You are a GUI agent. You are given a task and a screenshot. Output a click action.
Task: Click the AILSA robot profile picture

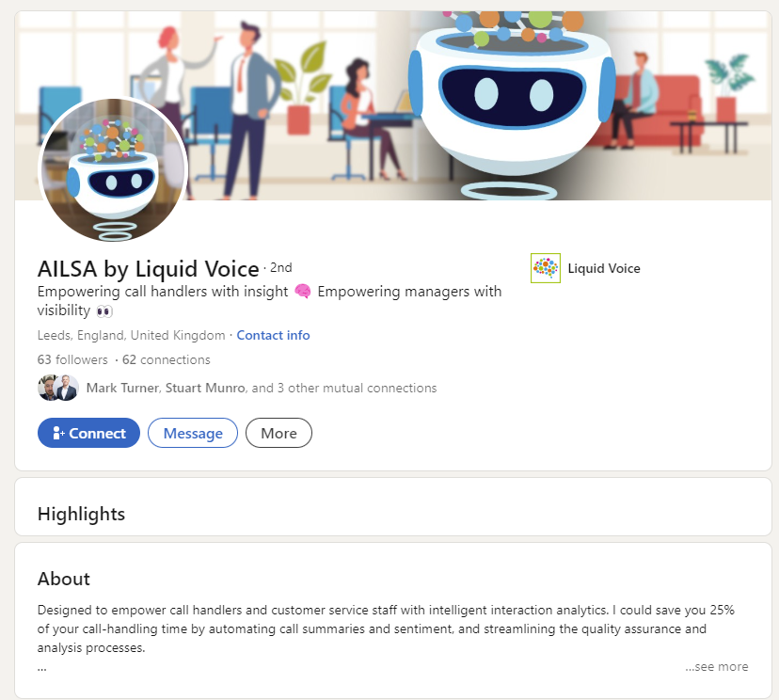pos(113,170)
